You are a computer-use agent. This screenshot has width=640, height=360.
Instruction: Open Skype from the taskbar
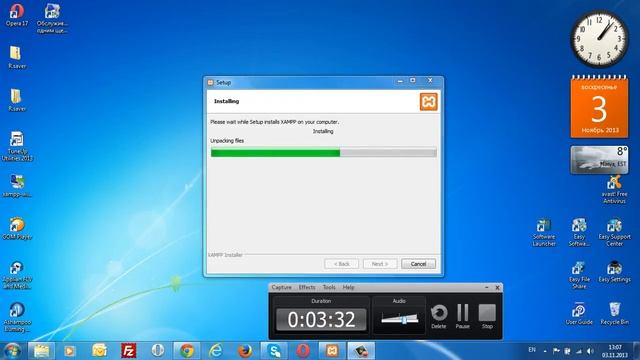(274, 351)
